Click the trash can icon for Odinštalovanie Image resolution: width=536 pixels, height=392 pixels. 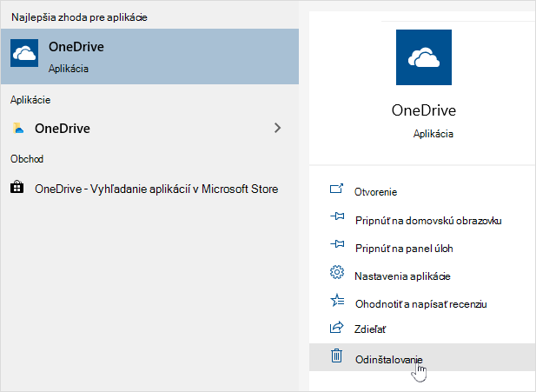coord(337,355)
